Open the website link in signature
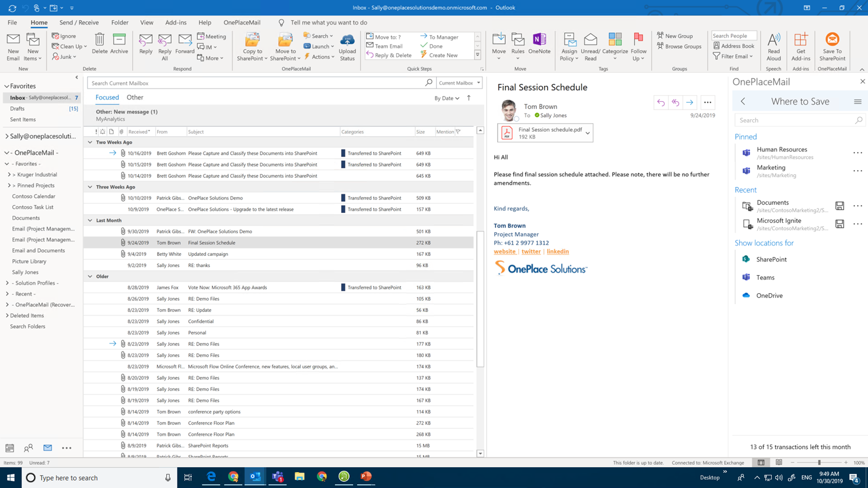 [505, 251]
